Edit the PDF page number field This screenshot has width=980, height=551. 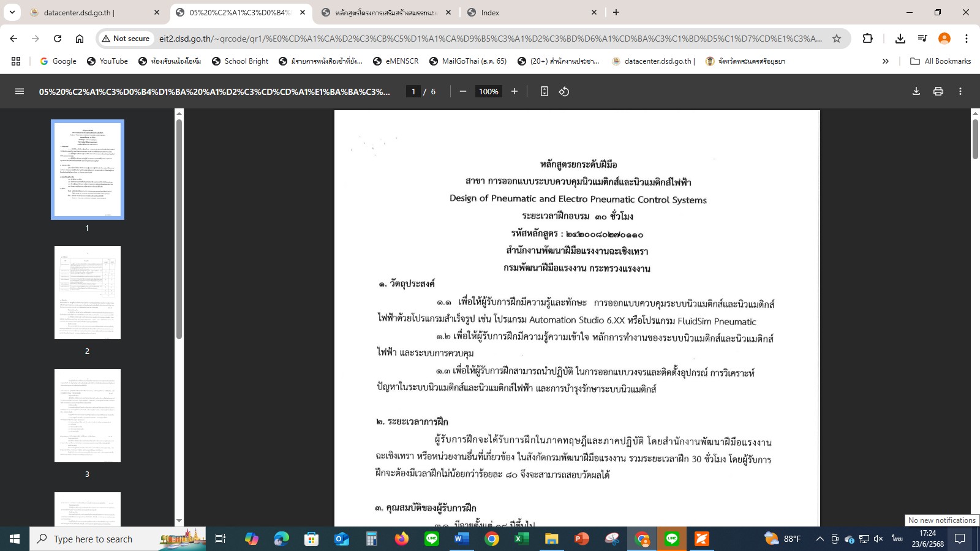(413, 91)
